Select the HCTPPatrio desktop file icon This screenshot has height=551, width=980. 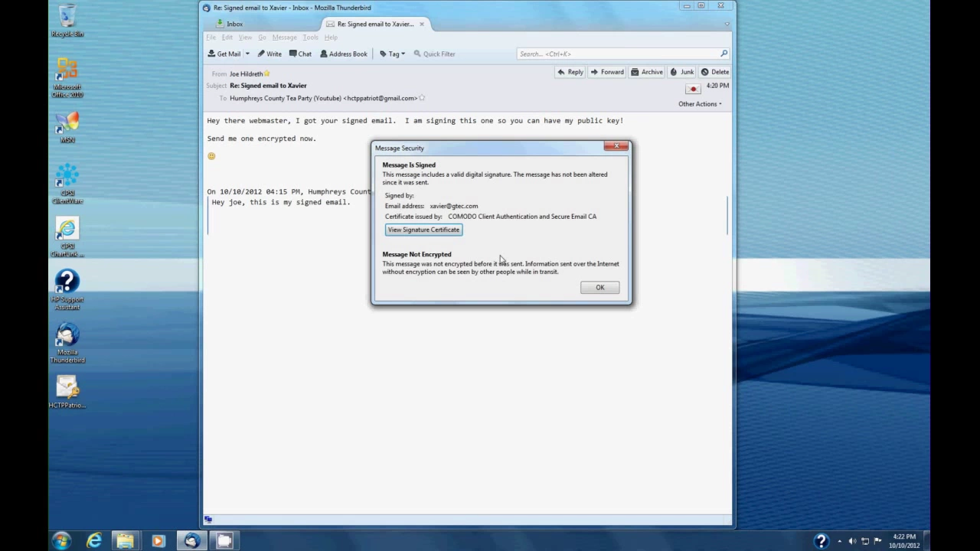click(x=67, y=392)
